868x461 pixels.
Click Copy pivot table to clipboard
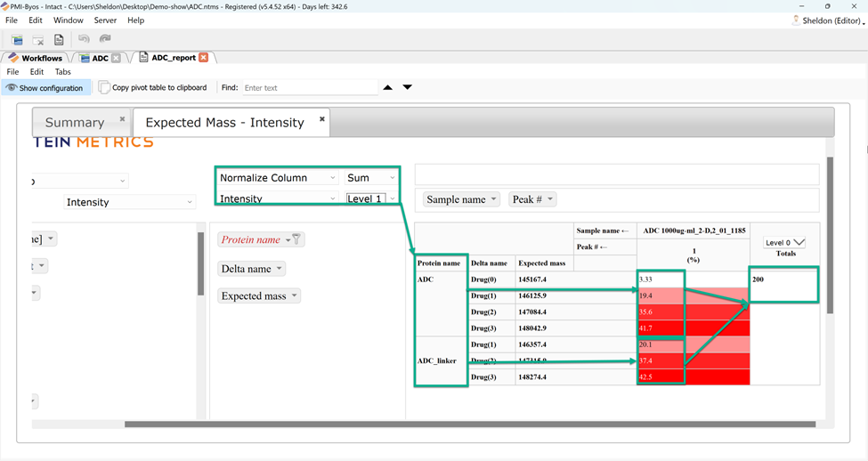153,88
